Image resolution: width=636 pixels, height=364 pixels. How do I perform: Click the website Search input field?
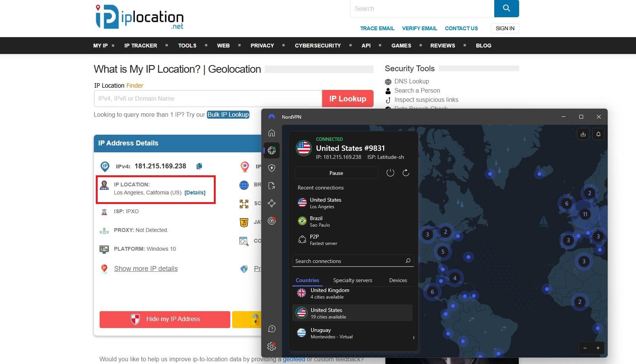point(422,8)
